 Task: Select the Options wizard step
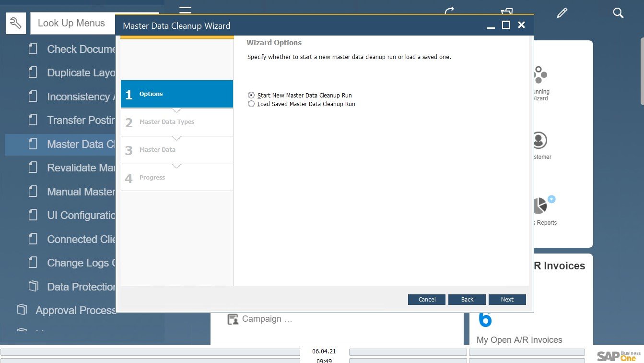coord(176,94)
